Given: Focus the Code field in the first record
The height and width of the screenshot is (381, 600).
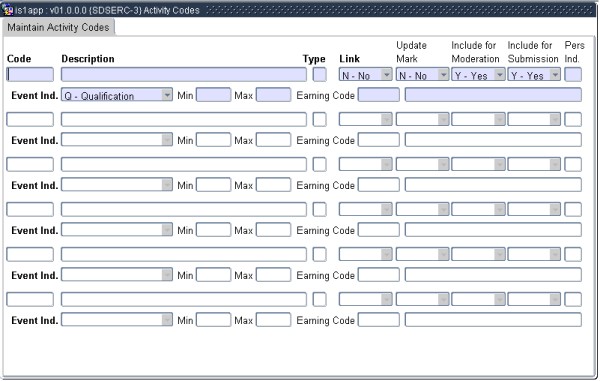Looking at the screenshot, I should [30, 75].
